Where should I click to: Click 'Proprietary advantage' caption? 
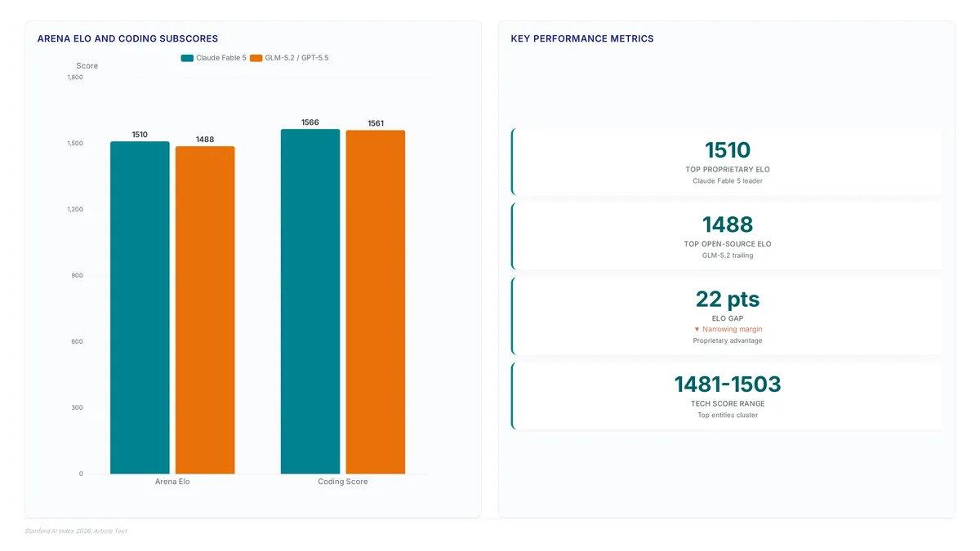click(728, 340)
